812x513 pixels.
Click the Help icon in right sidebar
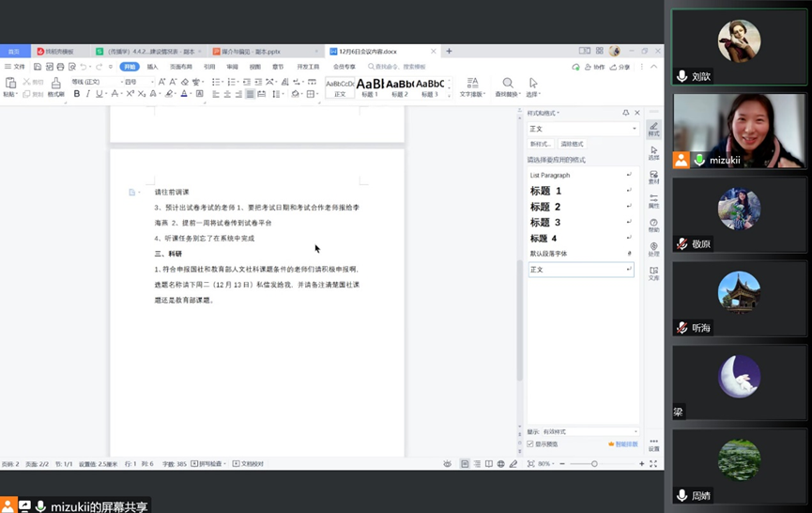[654, 225]
